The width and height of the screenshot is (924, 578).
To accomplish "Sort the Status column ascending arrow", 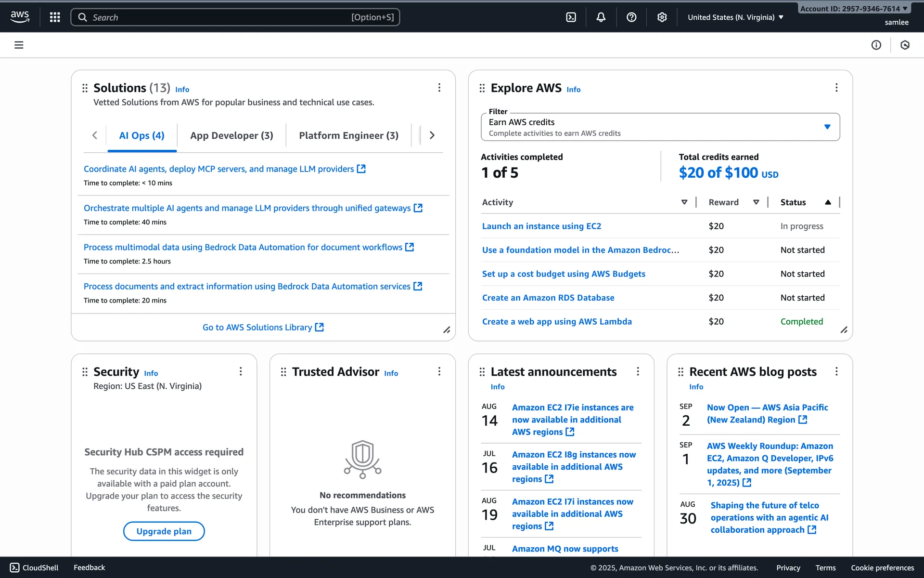I will pos(828,202).
